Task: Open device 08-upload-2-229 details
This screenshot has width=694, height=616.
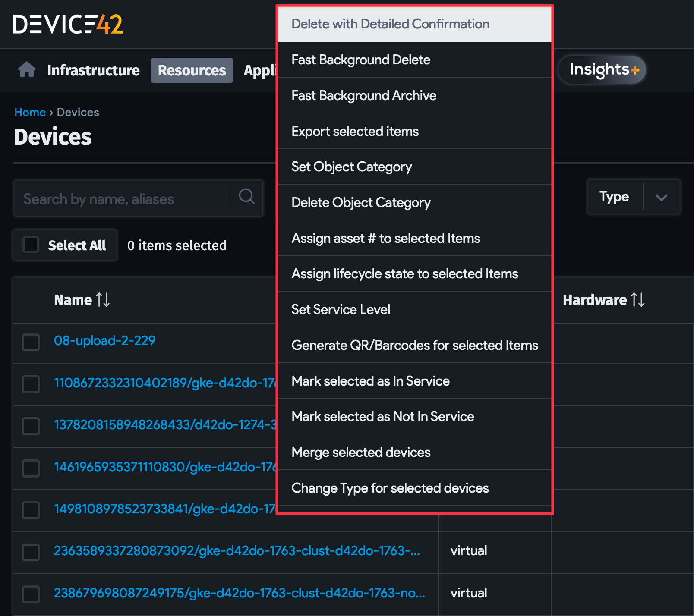Action: (x=104, y=341)
